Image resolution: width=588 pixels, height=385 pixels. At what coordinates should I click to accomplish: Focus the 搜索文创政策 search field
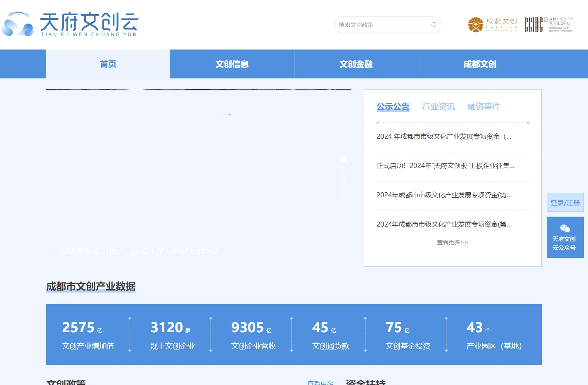tap(387, 25)
